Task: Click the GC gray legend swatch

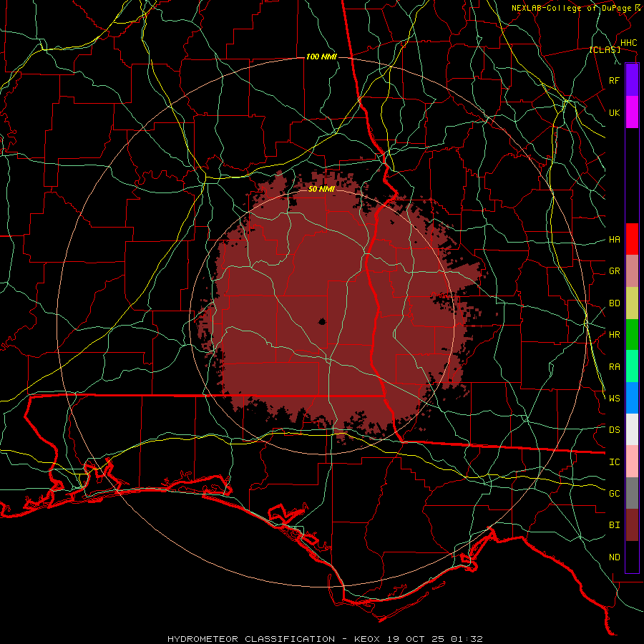Action: tap(632, 493)
